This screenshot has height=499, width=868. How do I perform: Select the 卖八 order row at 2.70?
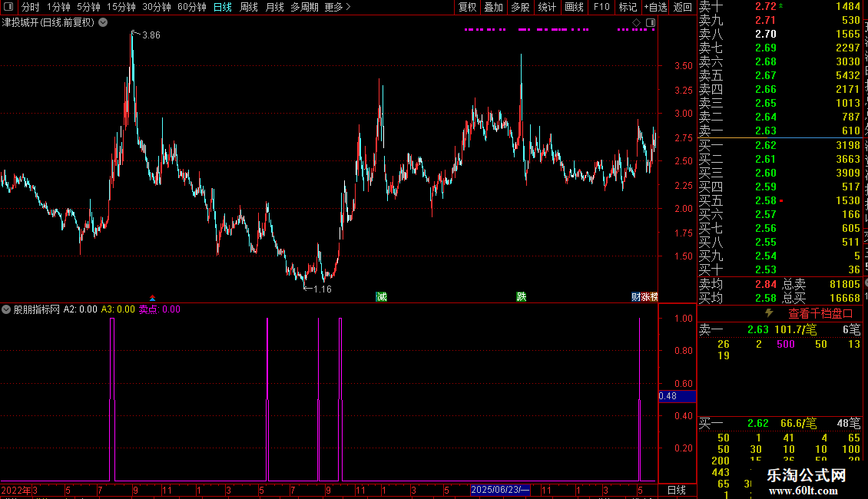click(x=780, y=34)
